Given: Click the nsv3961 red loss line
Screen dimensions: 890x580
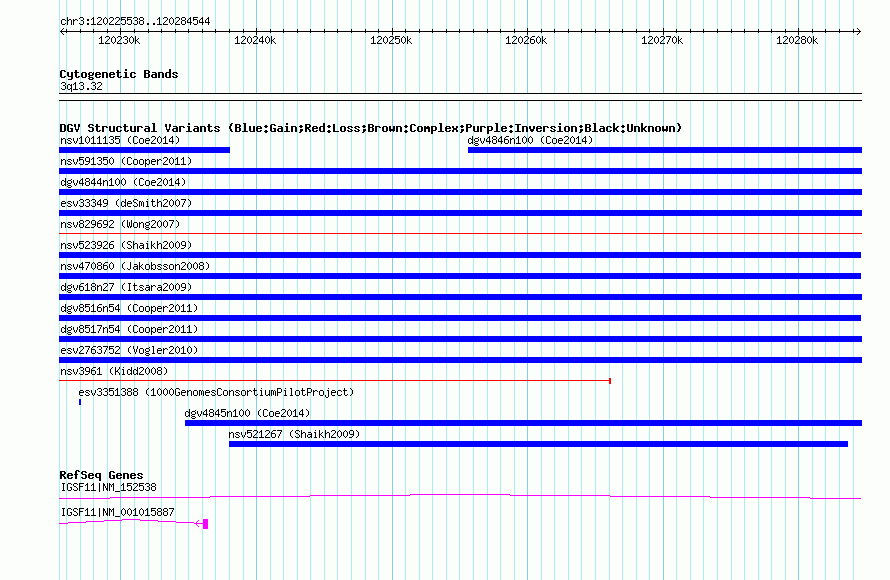Looking at the screenshot, I should pyautogui.click(x=335, y=380).
